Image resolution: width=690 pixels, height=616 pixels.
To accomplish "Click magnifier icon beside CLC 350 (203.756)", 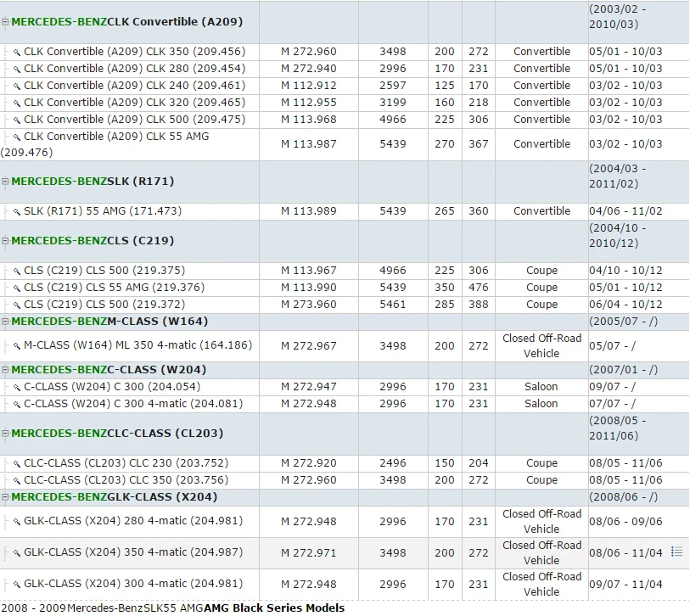I will click(17, 481).
